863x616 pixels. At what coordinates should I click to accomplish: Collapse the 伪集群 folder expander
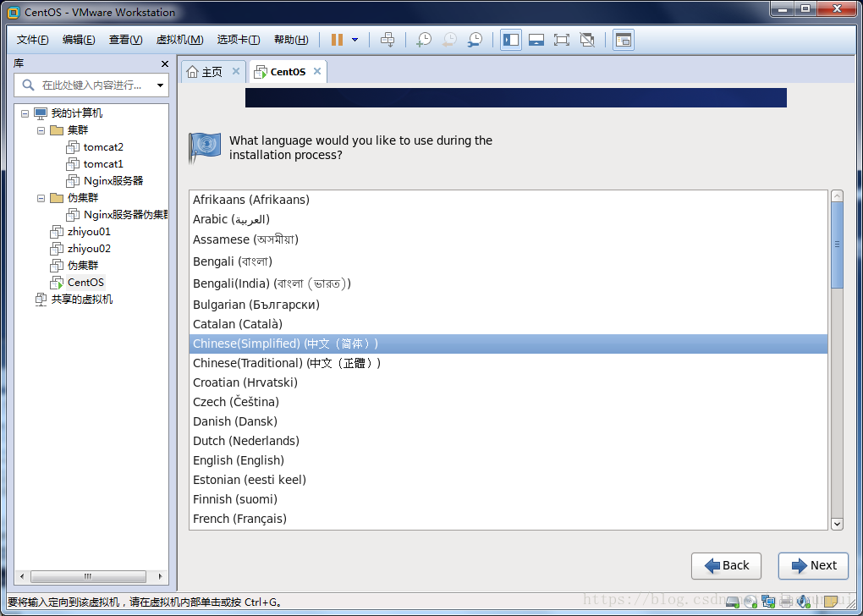tap(41, 198)
